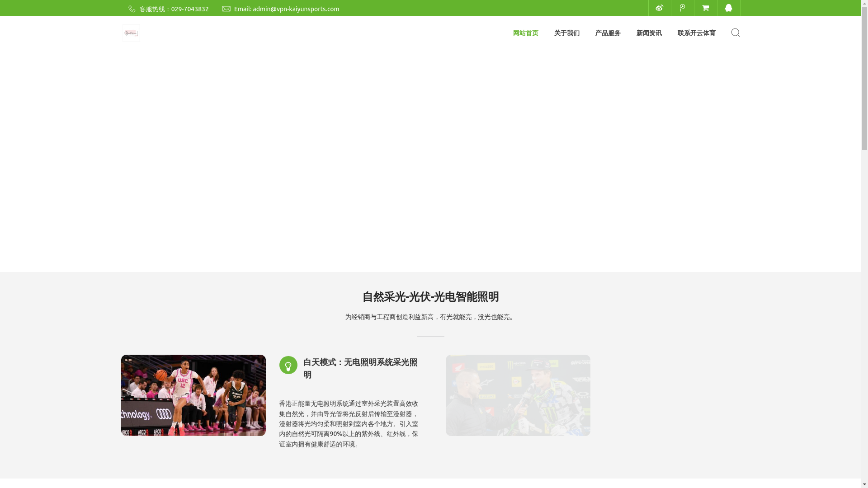Click the 自然采光-光伏-光电智能照明 title

coord(430,297)
